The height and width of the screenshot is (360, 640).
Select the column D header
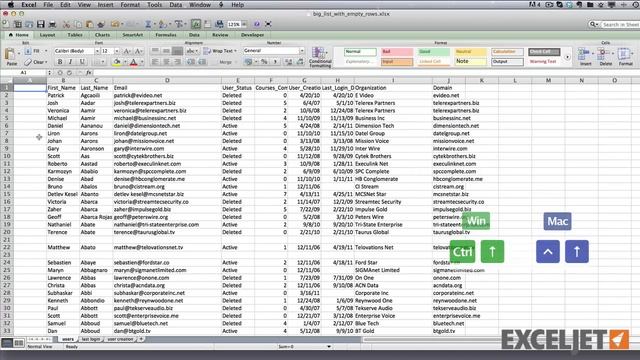[x=167, y=80]
